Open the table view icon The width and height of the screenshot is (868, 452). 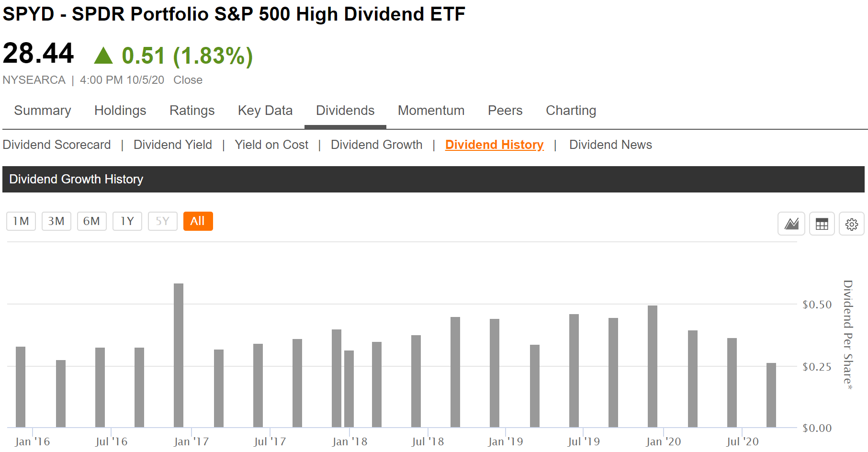(822, 224)
